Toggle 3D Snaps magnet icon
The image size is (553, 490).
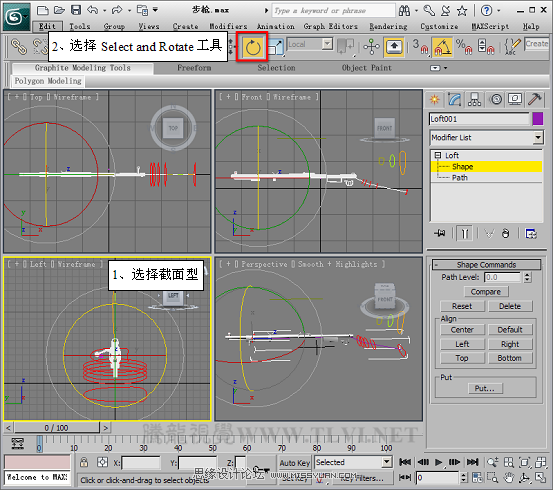point(420,47)
